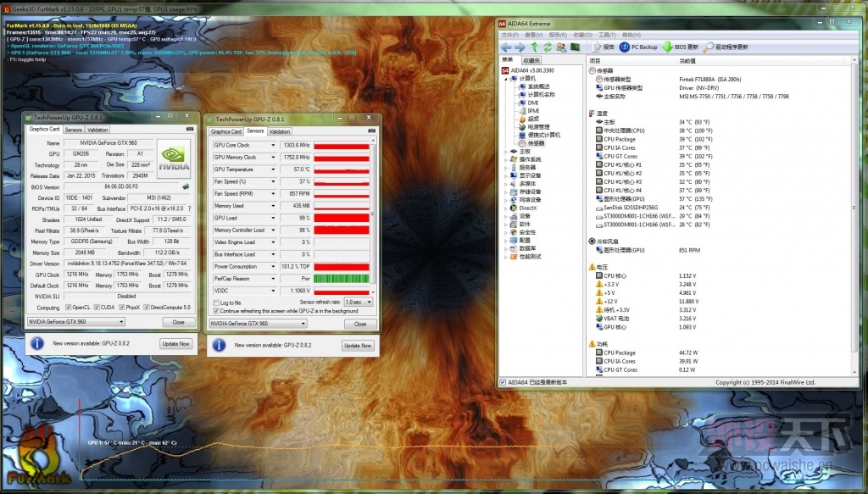Open Validation tab in Graphics Card GPU-Z window
The width and height of the screenshot is (868, 494).
point(97,130)
